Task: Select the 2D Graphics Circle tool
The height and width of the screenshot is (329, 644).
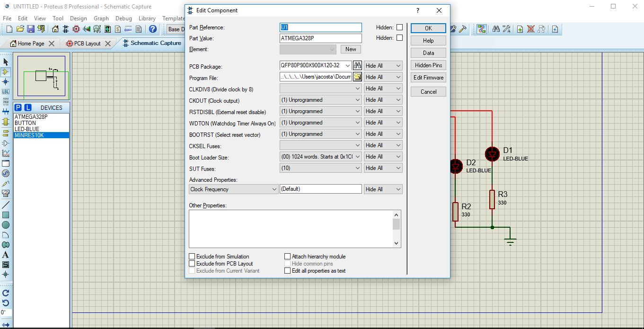Action: (x=6, y=225)
